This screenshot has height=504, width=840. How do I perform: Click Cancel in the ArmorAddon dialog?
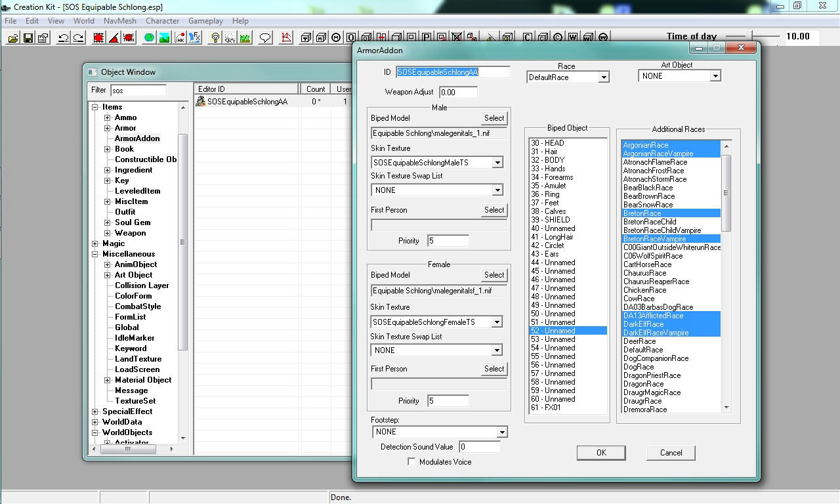click(671, 453)
